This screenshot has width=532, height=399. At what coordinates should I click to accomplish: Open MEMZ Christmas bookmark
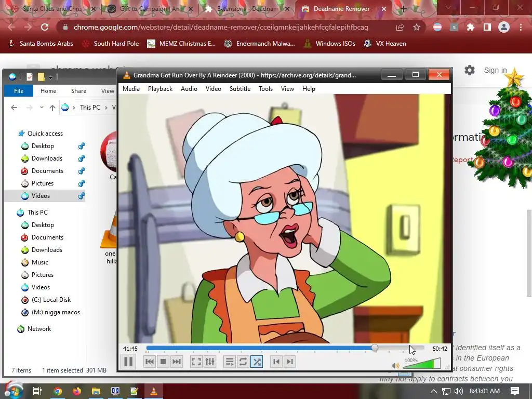tap(181, 44)
